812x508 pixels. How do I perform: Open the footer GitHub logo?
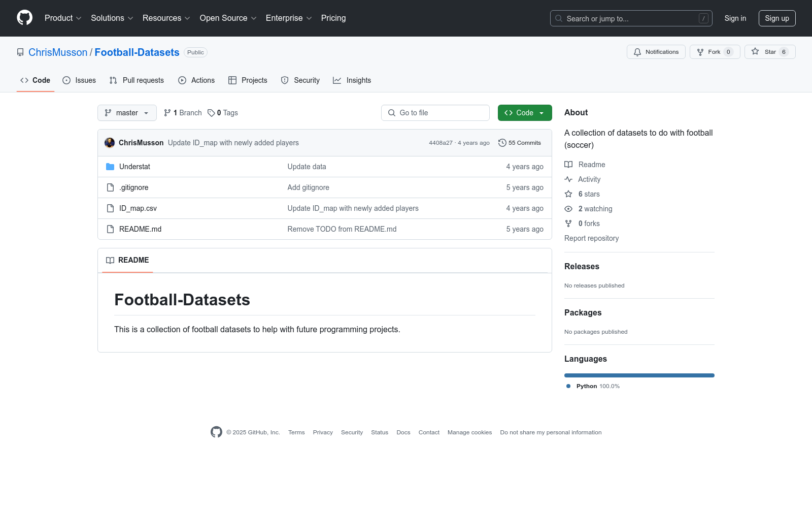[216, 432]
